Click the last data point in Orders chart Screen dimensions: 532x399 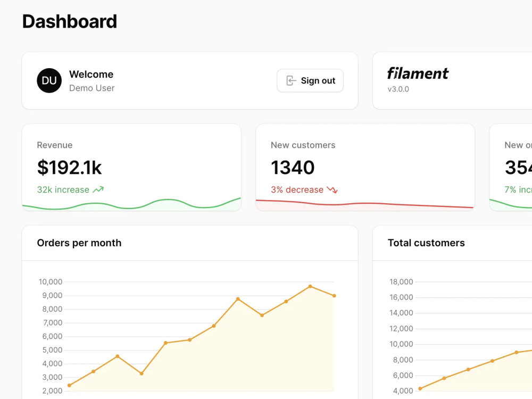coord(334,296)
